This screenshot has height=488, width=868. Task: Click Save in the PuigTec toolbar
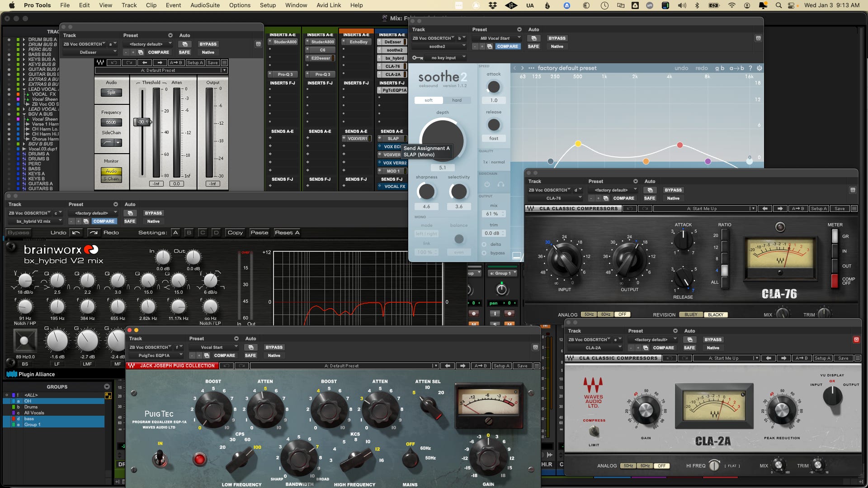point(522,366)
